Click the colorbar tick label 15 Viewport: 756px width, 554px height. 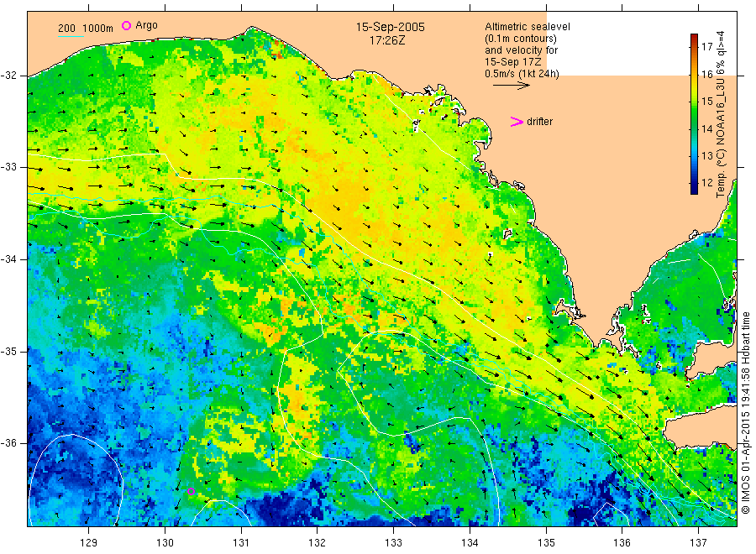point(706,102)
